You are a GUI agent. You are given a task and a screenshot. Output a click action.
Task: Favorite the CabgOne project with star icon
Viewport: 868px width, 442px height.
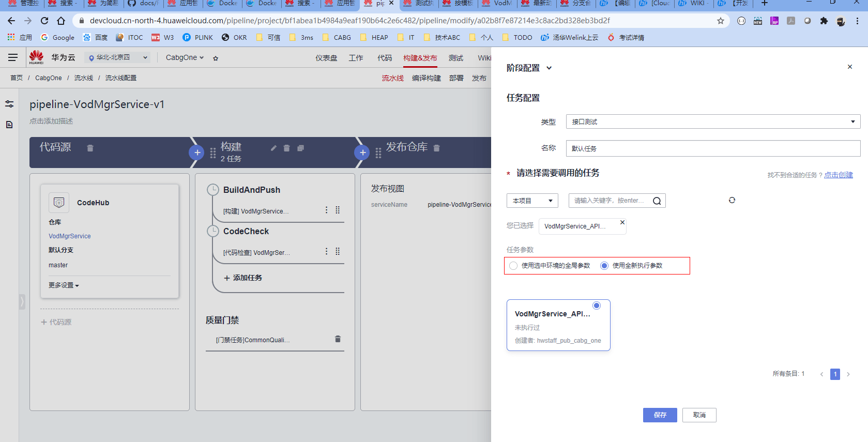pyautogui.click(x=216, y=58)
